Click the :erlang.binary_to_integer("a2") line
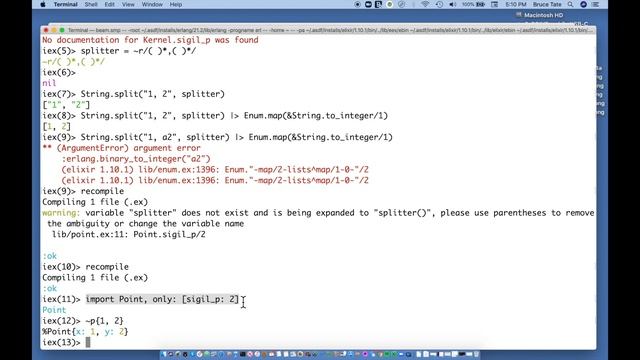 136,159
